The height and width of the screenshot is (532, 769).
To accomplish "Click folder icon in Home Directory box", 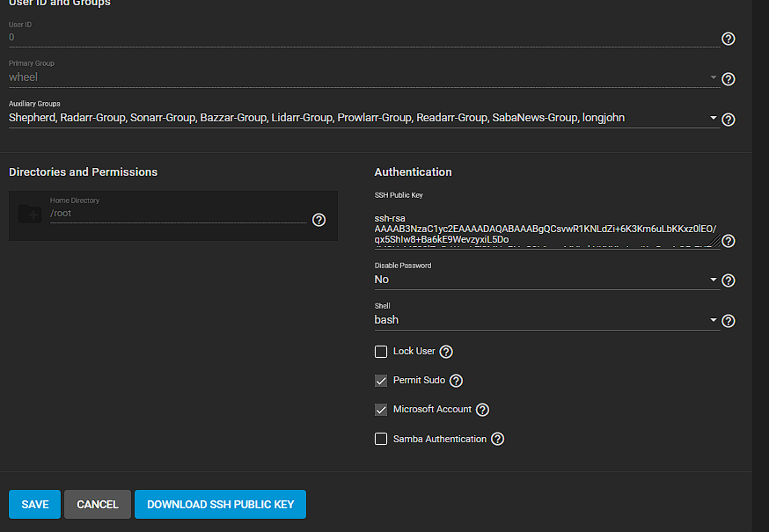I will click(x=30, y=214).
